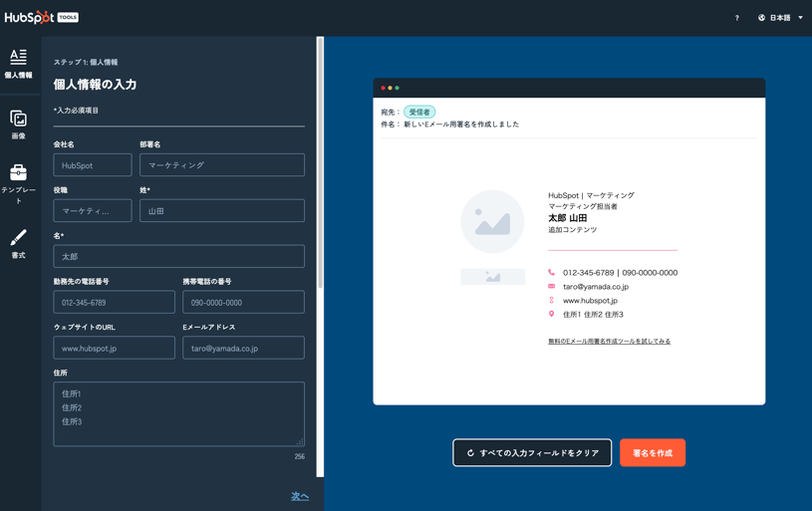The height and width of the screenshot is (511, 812).
Task: Click すべての入力フィールドをクリア button
Action: [532, 453]
